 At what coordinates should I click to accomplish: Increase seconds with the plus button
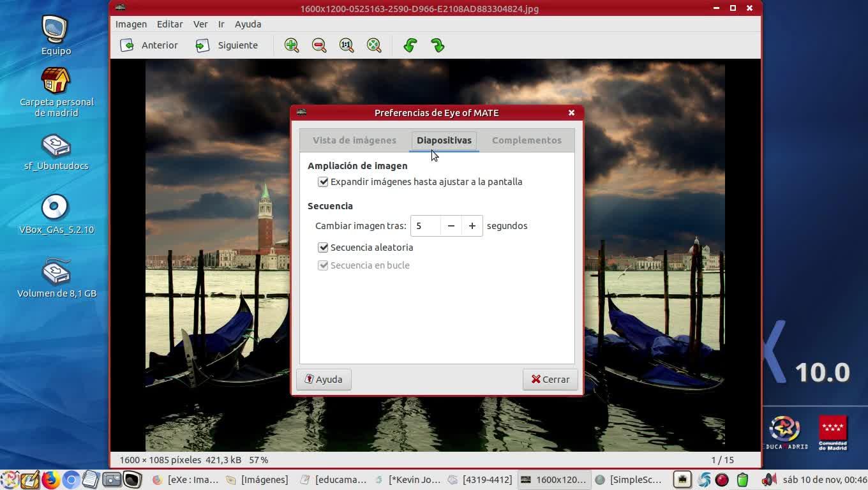pyautogui.click(x=472, y=226)
